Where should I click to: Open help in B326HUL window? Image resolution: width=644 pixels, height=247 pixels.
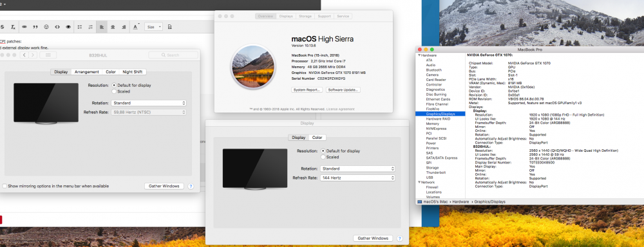pyautogui.click(x=191, y=187)
